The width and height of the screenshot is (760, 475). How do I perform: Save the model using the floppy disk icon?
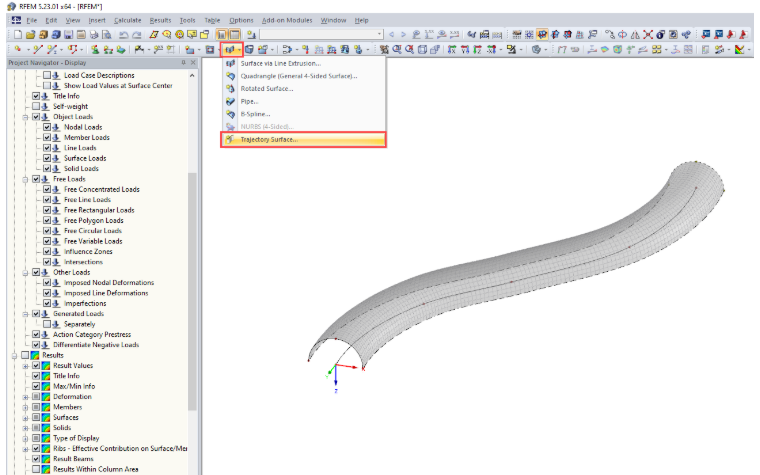68,35
